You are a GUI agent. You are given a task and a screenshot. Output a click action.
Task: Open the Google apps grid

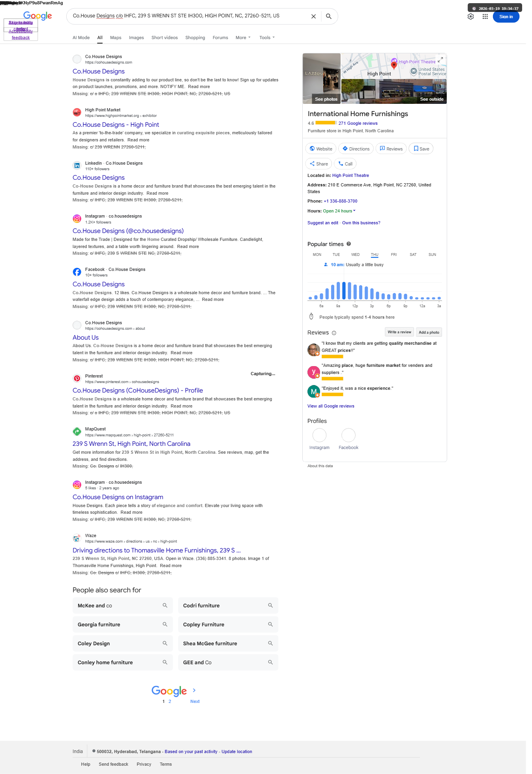point(485,17)
